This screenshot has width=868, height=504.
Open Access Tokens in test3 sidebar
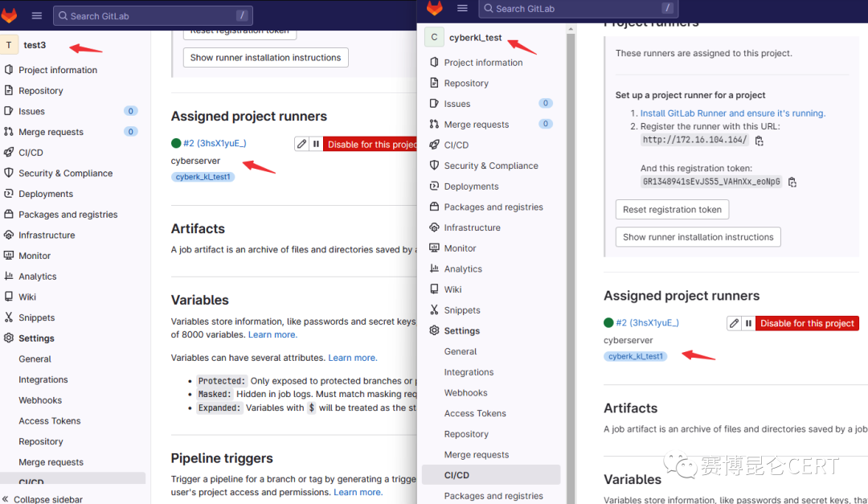point(49,421)
